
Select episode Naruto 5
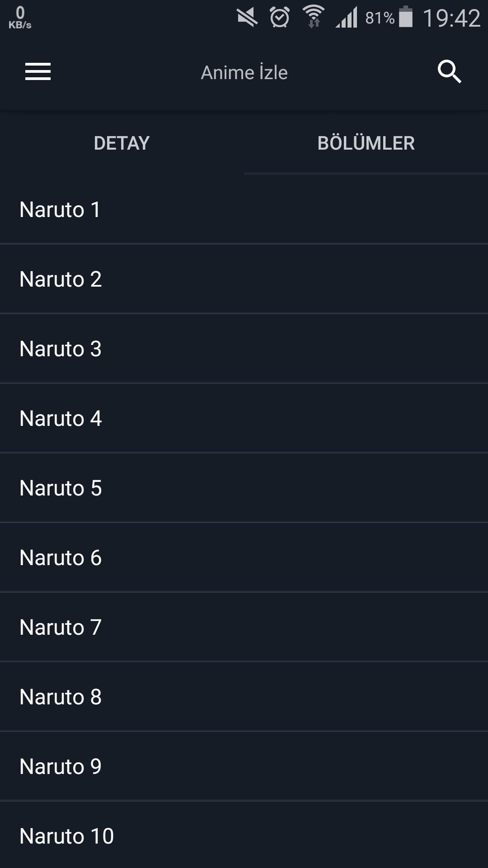244,488
